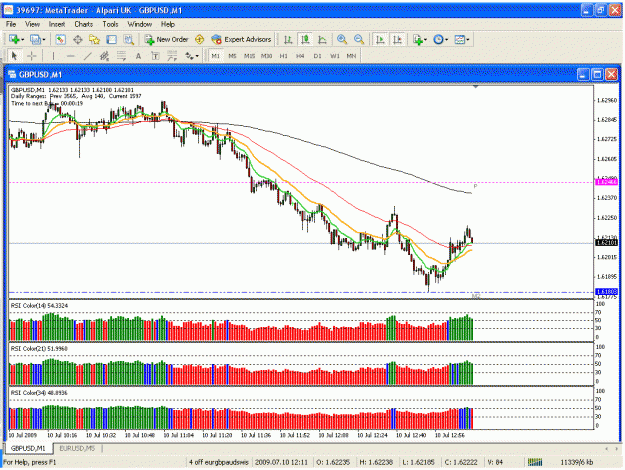Expand the Indicators dropdown arrow

(426, 39)
